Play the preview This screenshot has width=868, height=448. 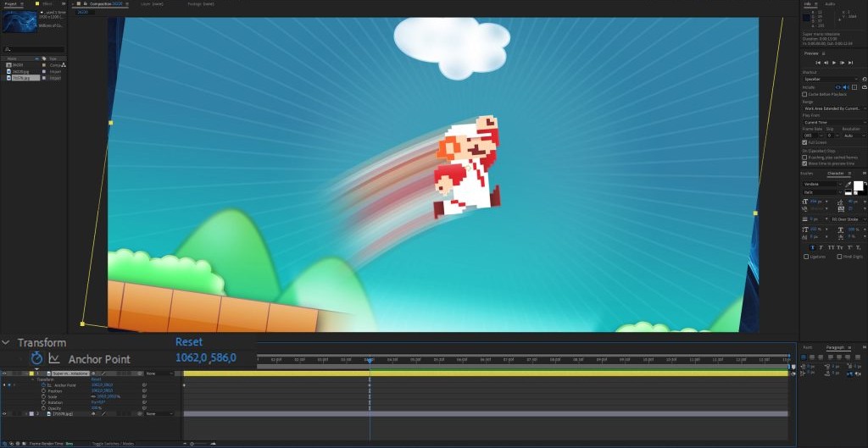pyautogui.click(x=834, y=63)
